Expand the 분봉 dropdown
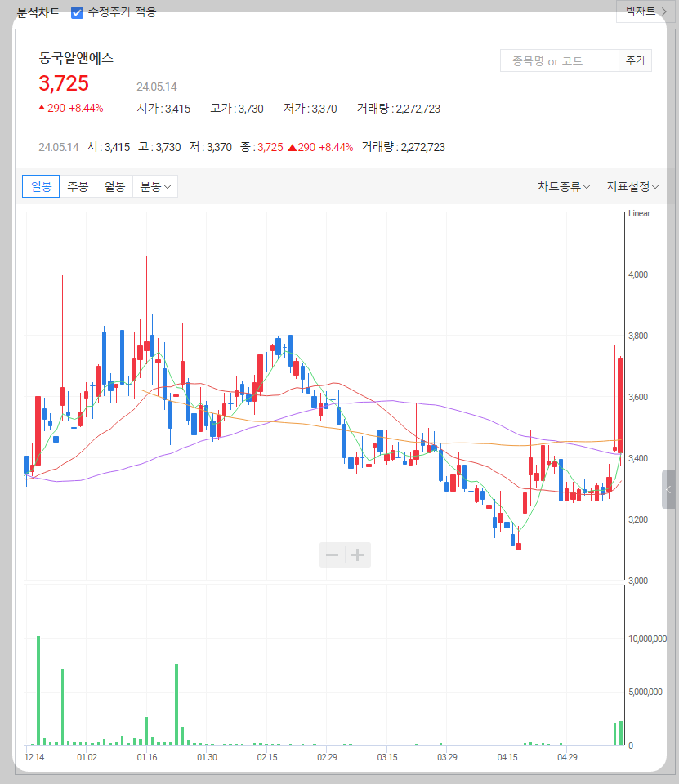This screenshot has height=784, width=679. (155, 186)
